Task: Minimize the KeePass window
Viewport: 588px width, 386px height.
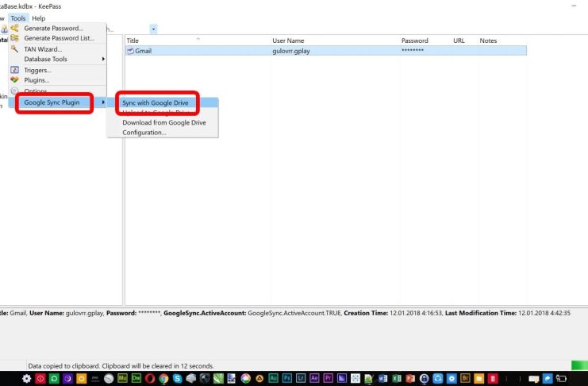Action: (x=574, y=6)
